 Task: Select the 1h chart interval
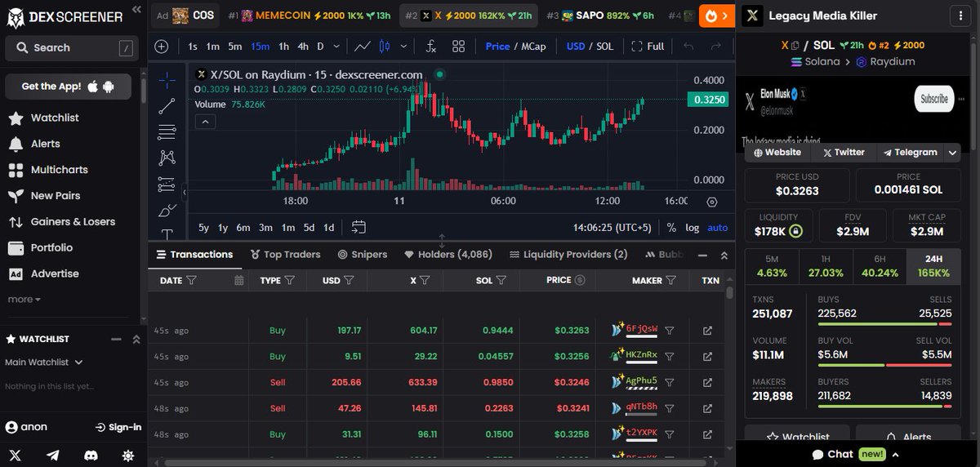pos(283,47)
